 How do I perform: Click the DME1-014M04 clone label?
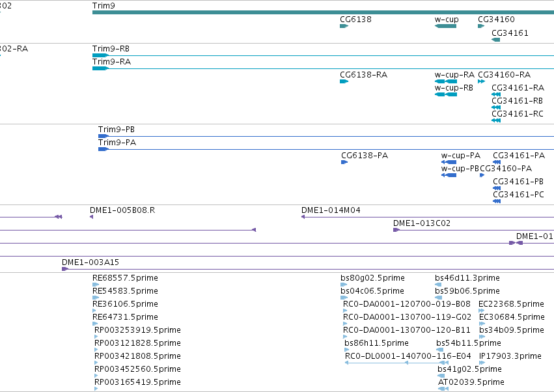(x=331, y=210)
